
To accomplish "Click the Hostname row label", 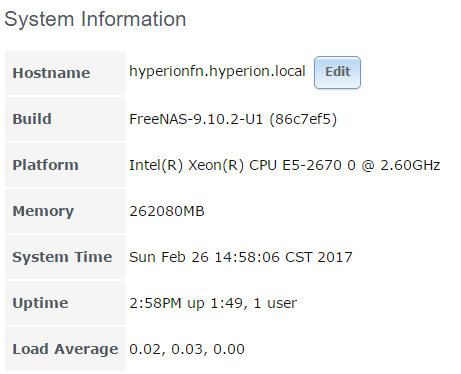I will [51, 73].
